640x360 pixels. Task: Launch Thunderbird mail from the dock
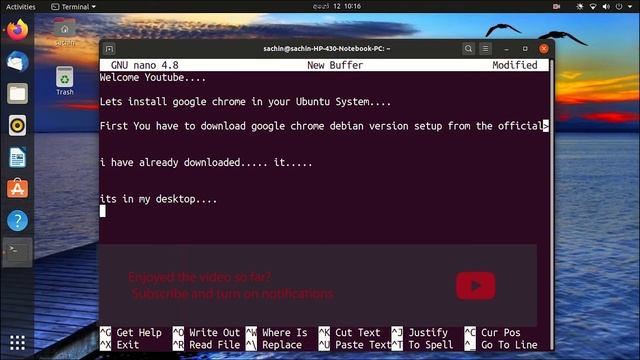pos(17,62)
